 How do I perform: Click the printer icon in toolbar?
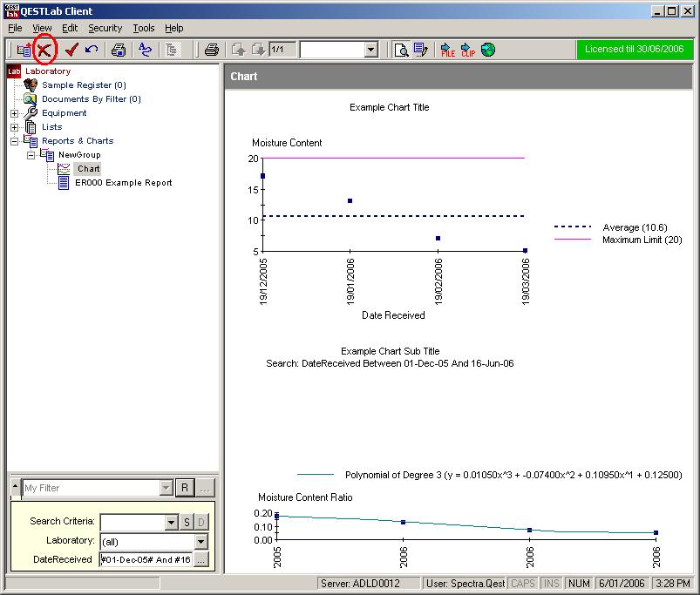tap(211, 50)
